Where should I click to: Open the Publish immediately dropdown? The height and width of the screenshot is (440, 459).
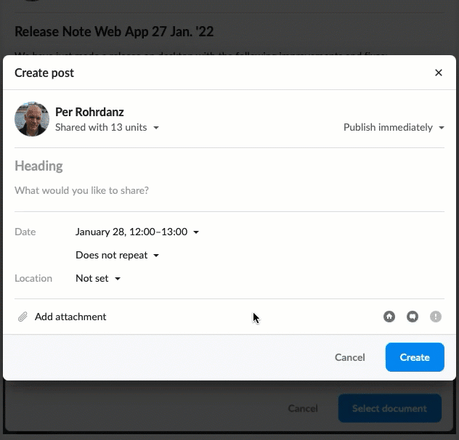pos(394,127)
